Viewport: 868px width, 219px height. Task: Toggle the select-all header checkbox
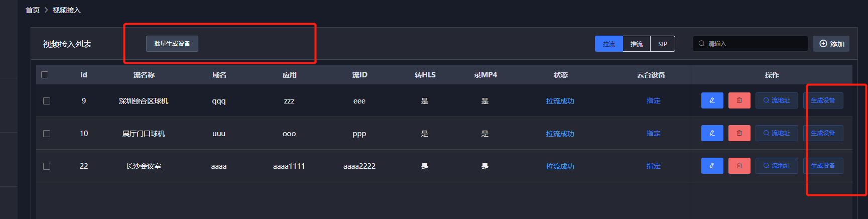click(x=45, y=75)
